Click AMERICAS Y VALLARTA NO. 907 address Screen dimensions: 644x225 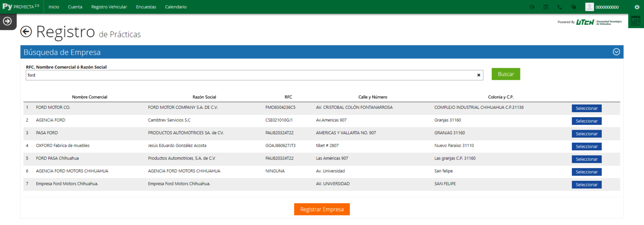coord(346,133)
